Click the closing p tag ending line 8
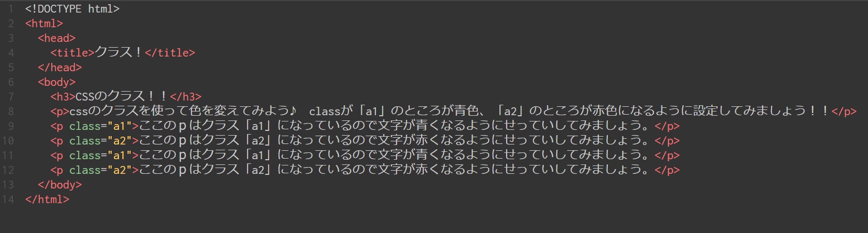This screenshot has height=233, width=868. (844, 112)
